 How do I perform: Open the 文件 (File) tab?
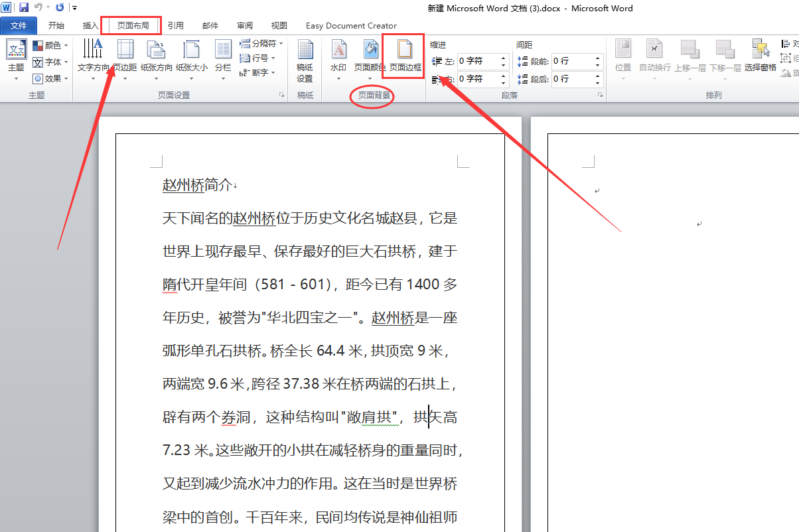(19, 26)
